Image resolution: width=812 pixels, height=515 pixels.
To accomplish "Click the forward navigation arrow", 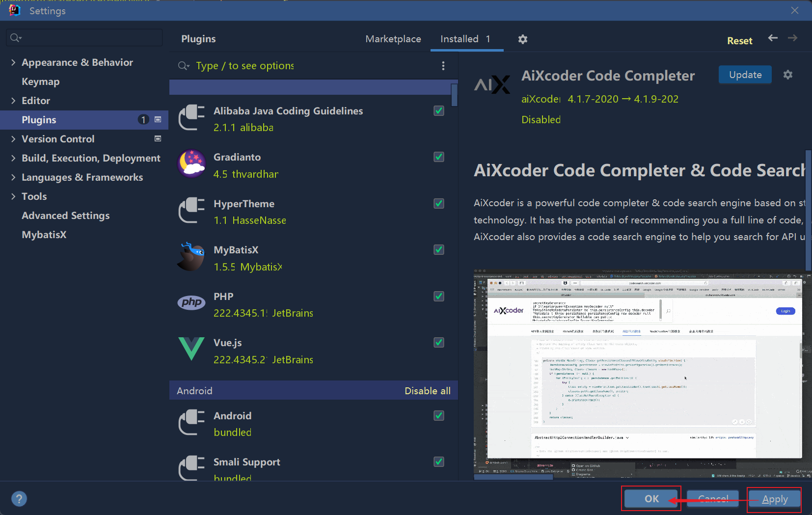I will click(792, 38).
